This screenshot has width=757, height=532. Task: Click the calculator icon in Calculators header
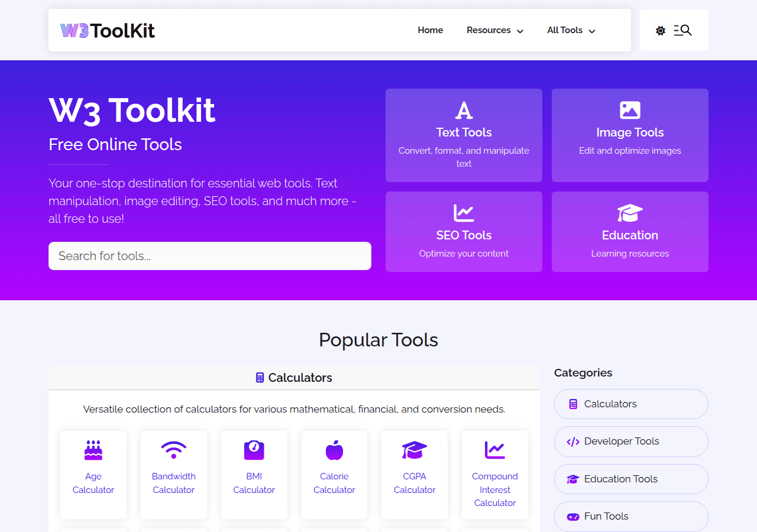pos(260,378)
